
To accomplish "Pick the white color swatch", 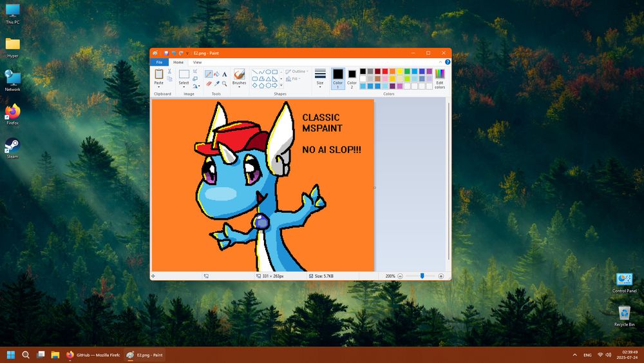I will click(x=363, y=79).
